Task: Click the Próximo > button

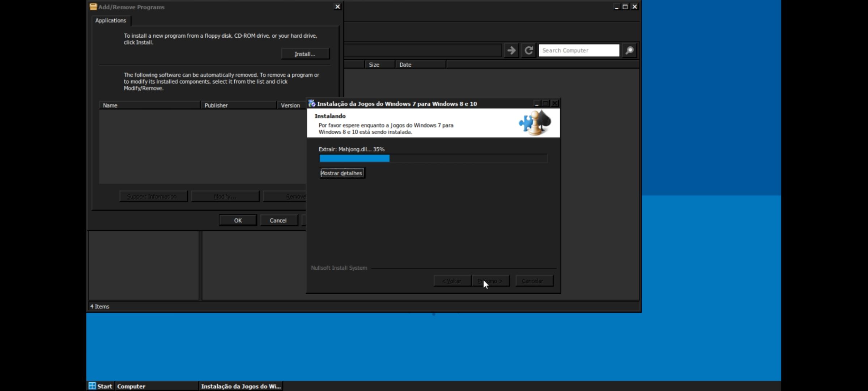Action: pos(491,281)
